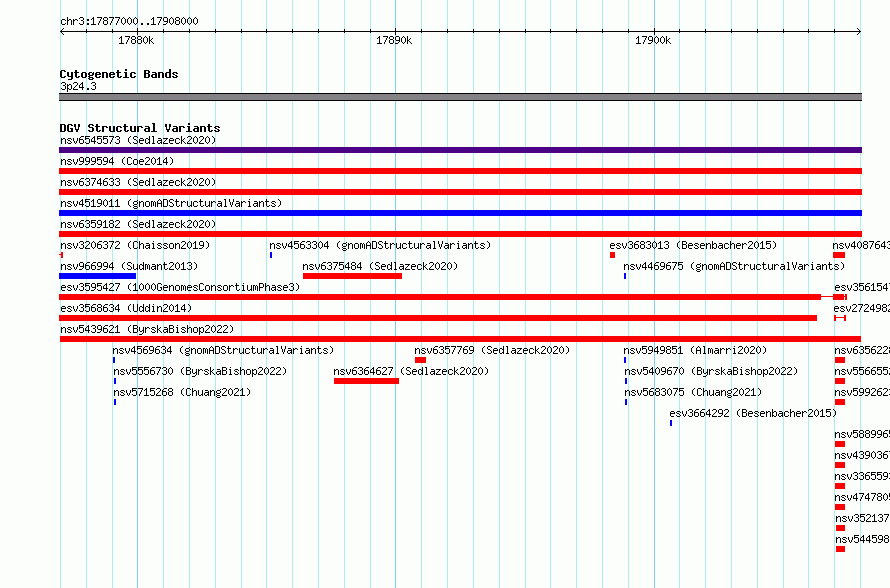
Task: Select the blue nsv966994 Sudmant2013 bar
Action: [98, 276]
